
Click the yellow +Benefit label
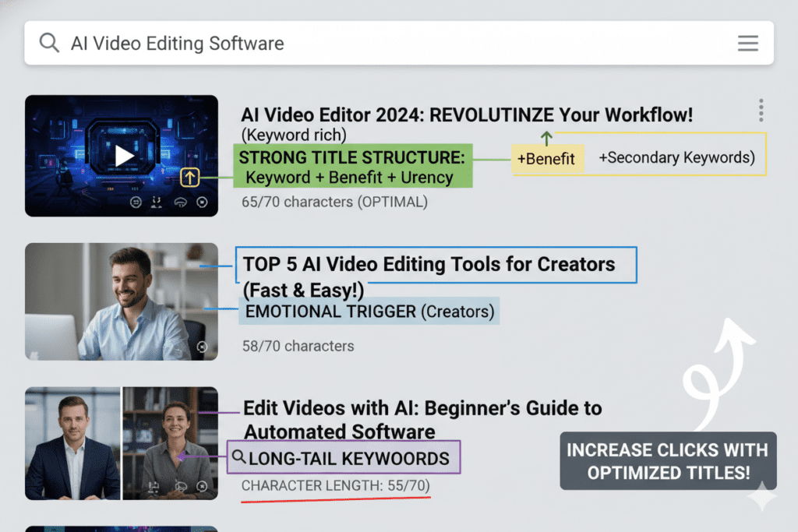(547, 157)
